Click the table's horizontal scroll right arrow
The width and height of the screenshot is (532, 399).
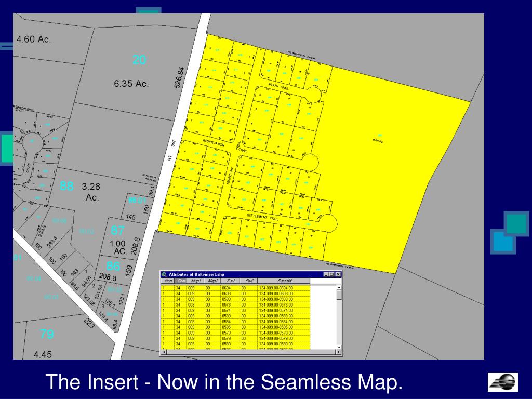pos(338,352)
